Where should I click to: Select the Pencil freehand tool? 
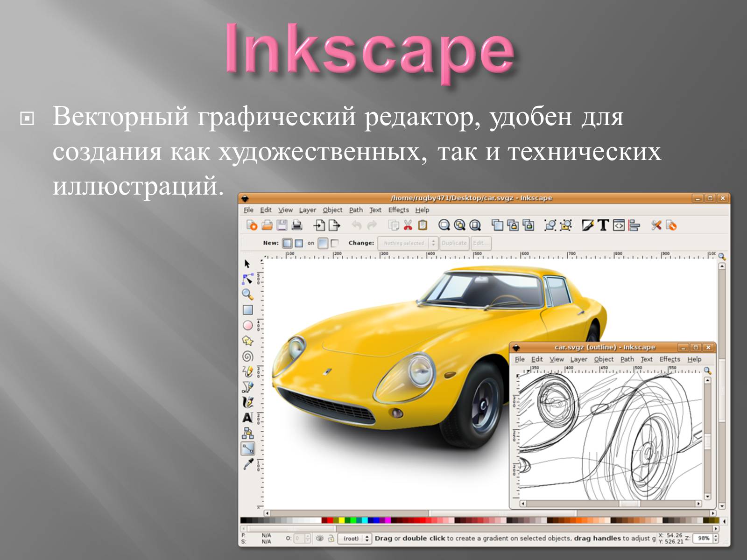point(247,371)
